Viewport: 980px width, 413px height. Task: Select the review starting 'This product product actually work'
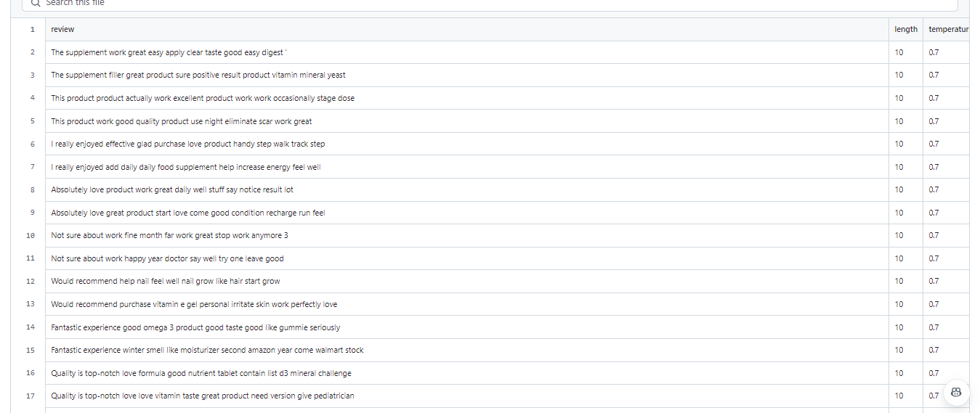click(203, 98)
